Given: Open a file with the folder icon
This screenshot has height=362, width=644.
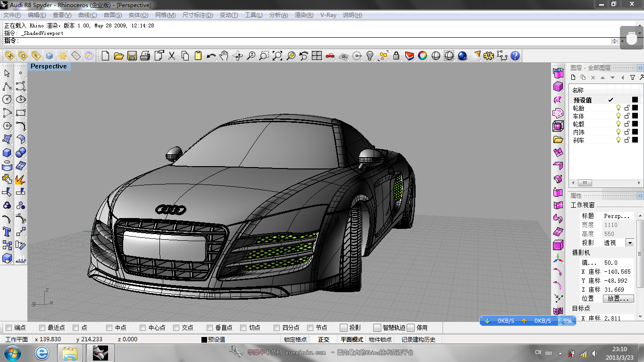Looking at the screenshot, I should tap(119, 56).
